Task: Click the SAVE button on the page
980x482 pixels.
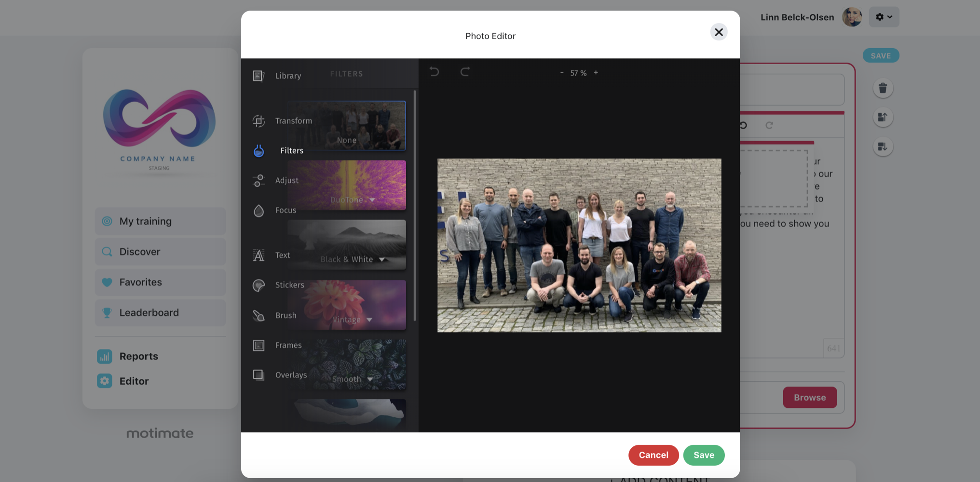Action: (881, 56)
